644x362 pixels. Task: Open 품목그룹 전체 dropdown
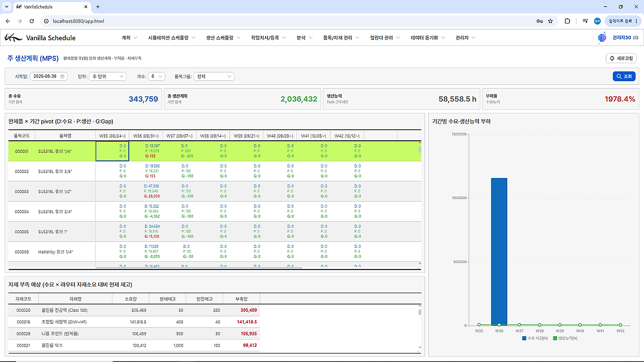click(214, 76)
